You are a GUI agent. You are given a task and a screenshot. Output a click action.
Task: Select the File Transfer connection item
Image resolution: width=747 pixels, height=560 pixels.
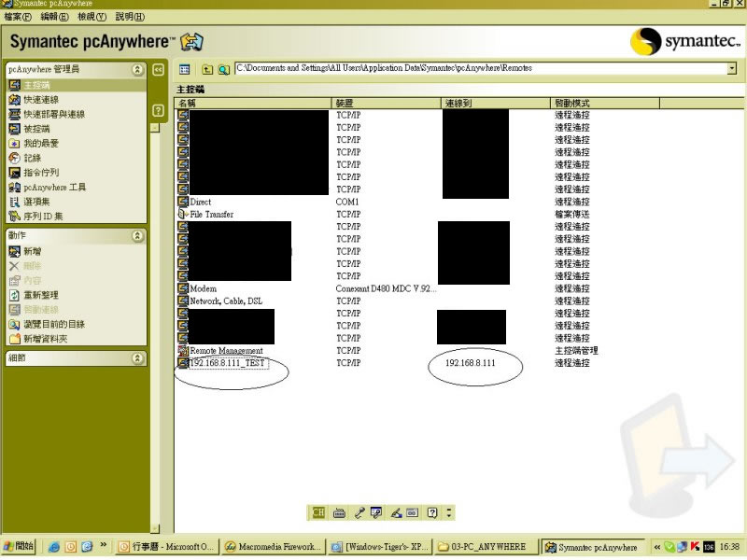click(x=212, y=215)
